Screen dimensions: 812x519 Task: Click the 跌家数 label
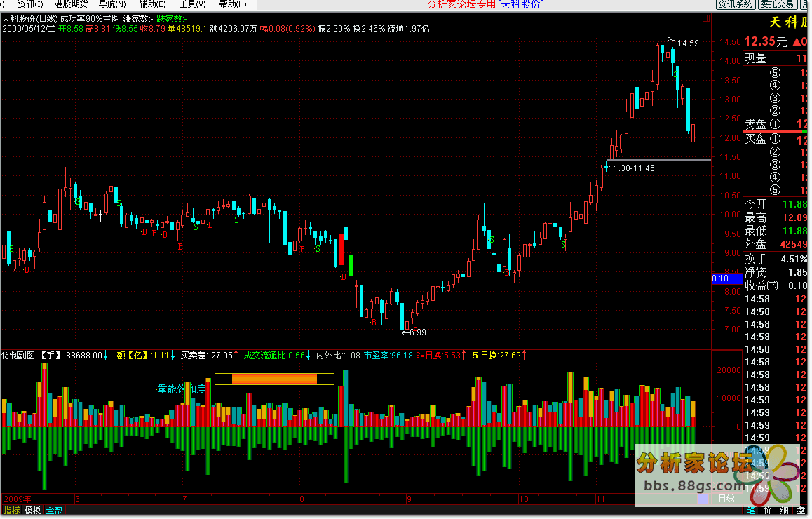click(x=171, y=19)
